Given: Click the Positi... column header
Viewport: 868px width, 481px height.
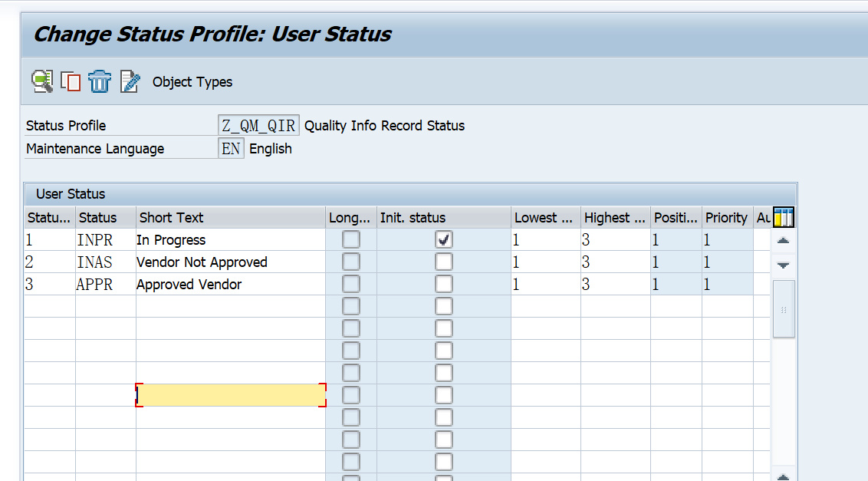Looking at the screenshot, I should click(676, 218).
